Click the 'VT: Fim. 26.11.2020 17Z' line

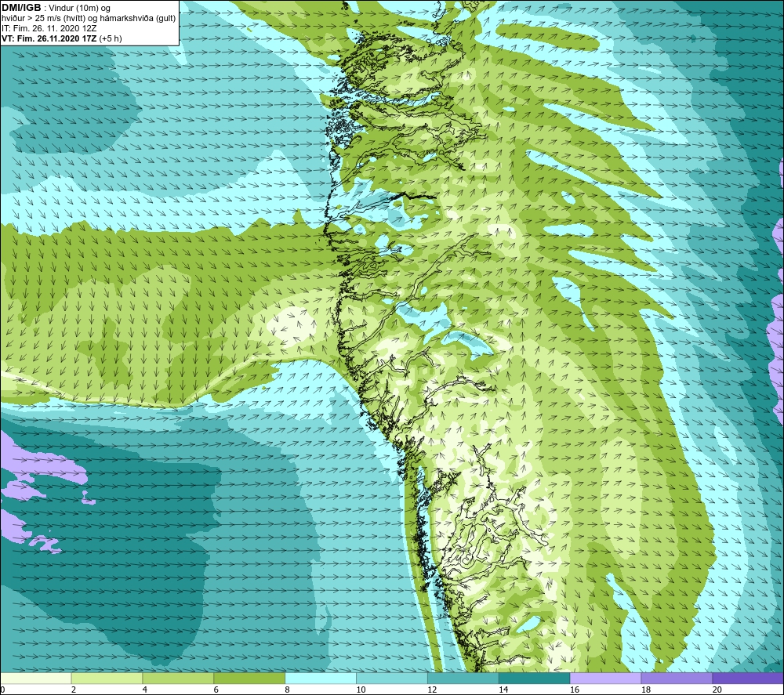(61, 38)
